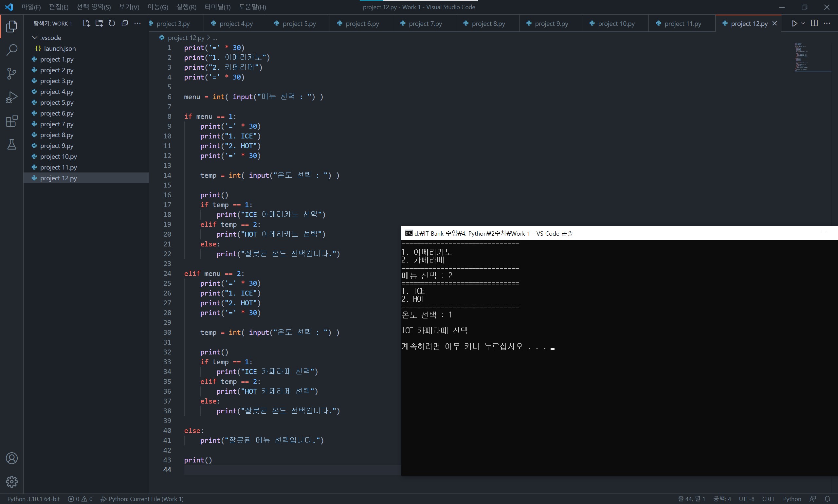Switch to the project 9.py tab
The width and height of the screenshot is (838, 504).
click(x=551, y=24)
